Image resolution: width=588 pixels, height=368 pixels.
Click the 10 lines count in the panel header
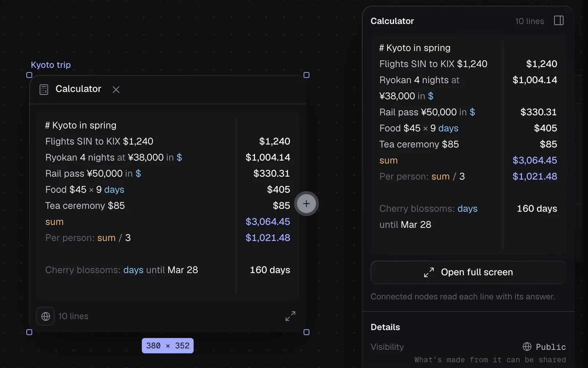[530, 21]
